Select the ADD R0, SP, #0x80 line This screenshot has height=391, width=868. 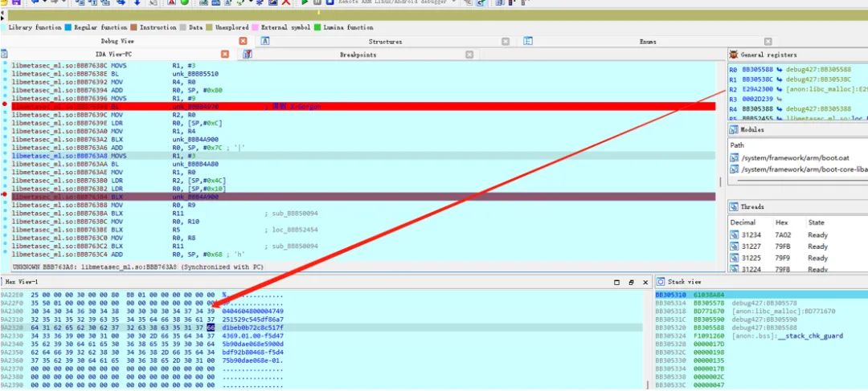point(363,90)
